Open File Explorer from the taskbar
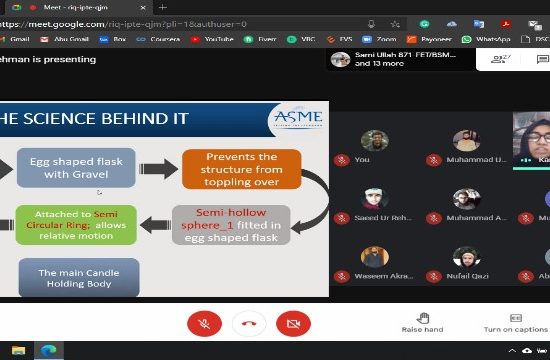550x360 pixels. [18, 351]
